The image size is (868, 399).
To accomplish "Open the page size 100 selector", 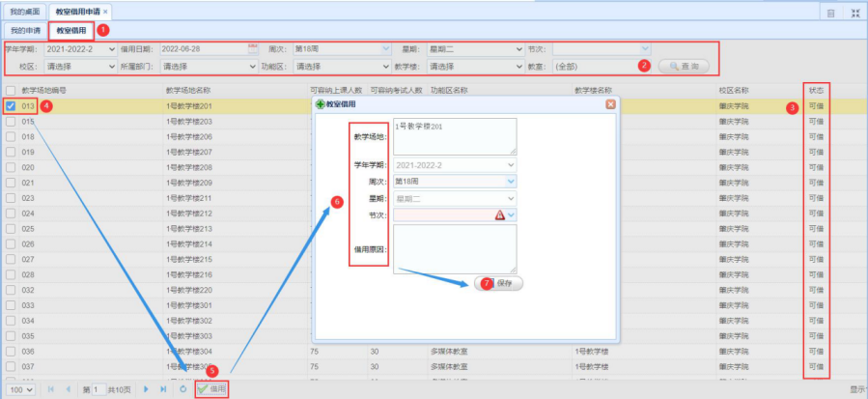I will (x=21, y=388).
